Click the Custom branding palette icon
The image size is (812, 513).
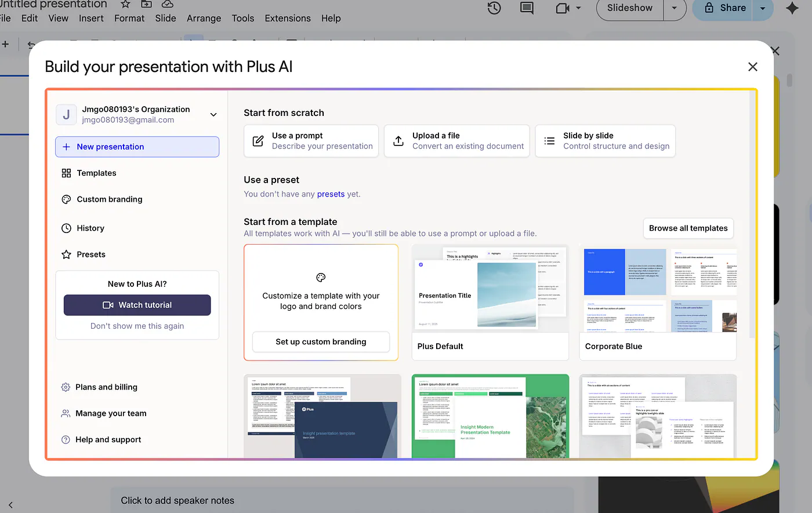pos(66,199)
